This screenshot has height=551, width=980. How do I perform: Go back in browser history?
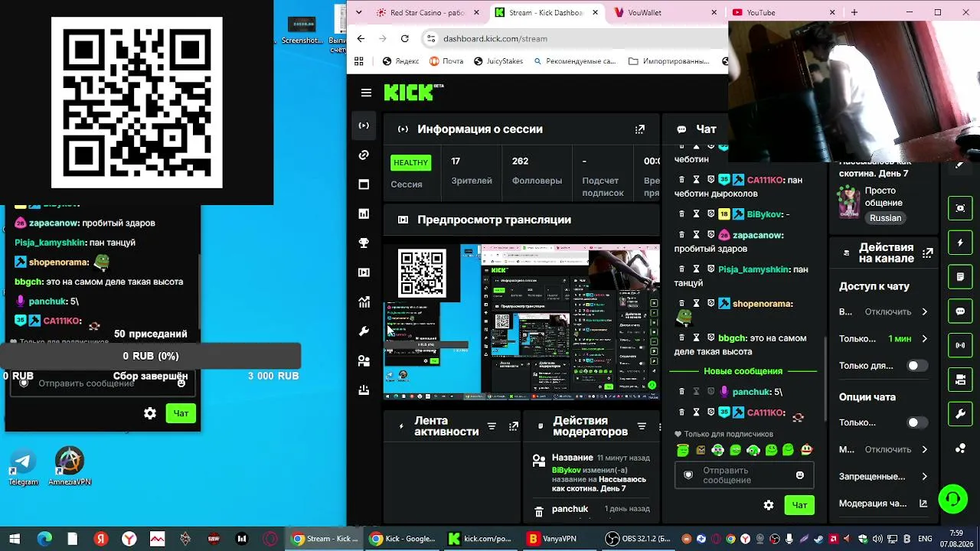361,38
